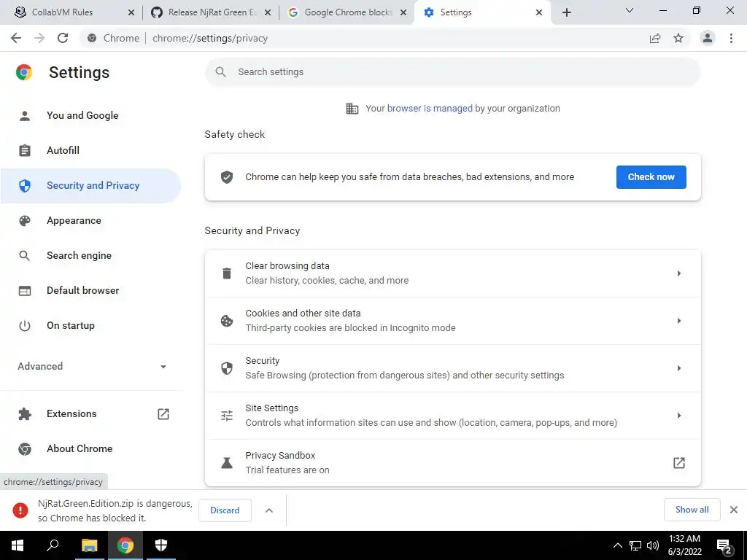Open Search engine settings section
The image size is (747, 560).
(90, 256)
